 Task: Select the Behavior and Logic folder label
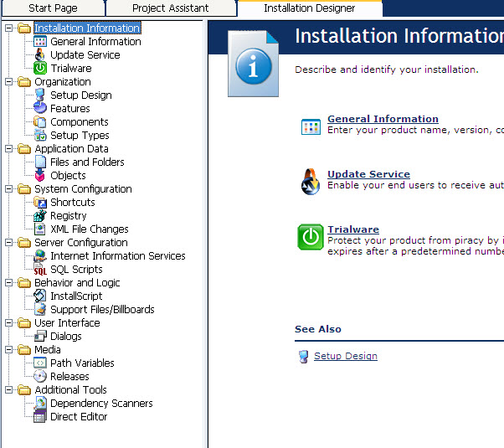tap(77, 283)
